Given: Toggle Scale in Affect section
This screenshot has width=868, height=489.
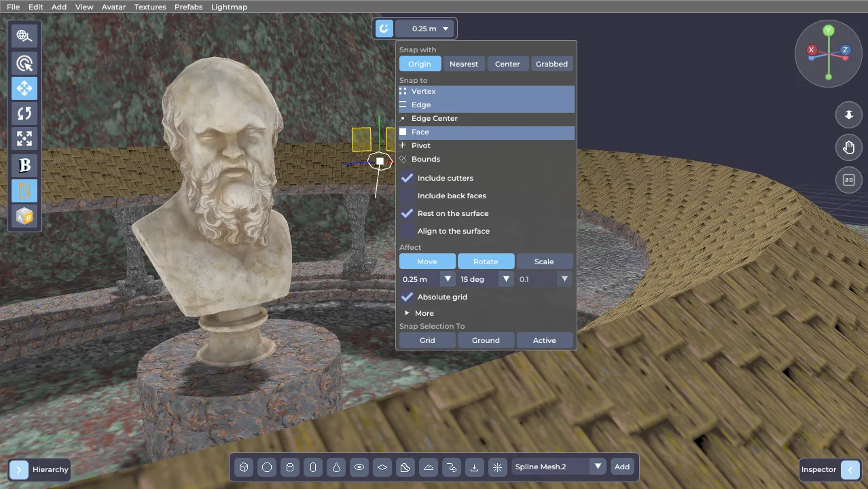Looking at the screenshot, I should pos(544,261).
